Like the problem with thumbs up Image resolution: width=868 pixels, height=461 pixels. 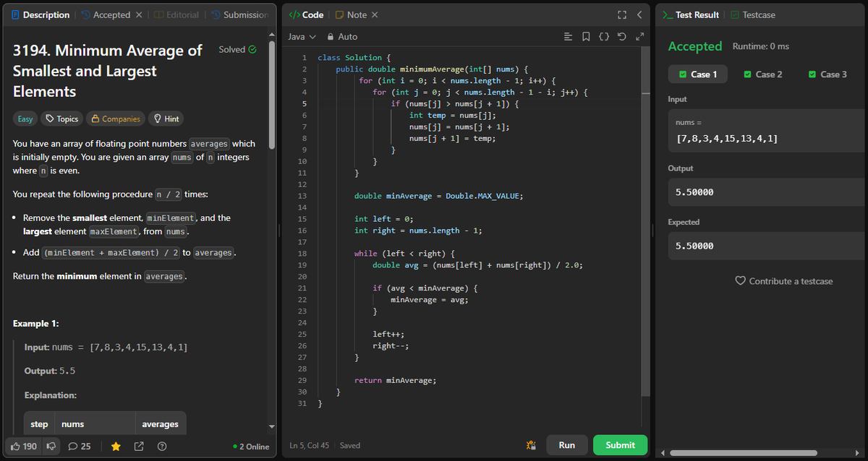[22, 447]
